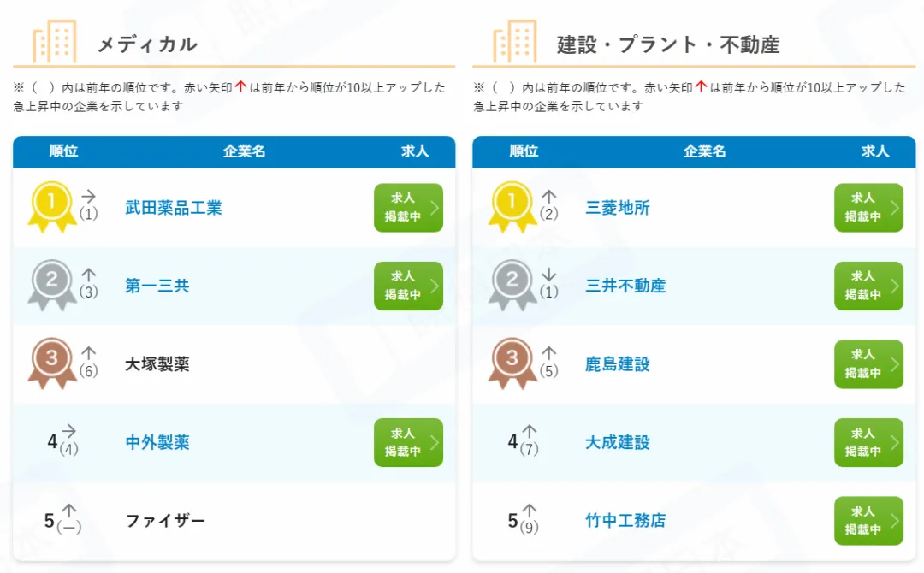924x573 pixels.
Task: Click the bronze medal beside 鹿島建設
Action: 512,363
